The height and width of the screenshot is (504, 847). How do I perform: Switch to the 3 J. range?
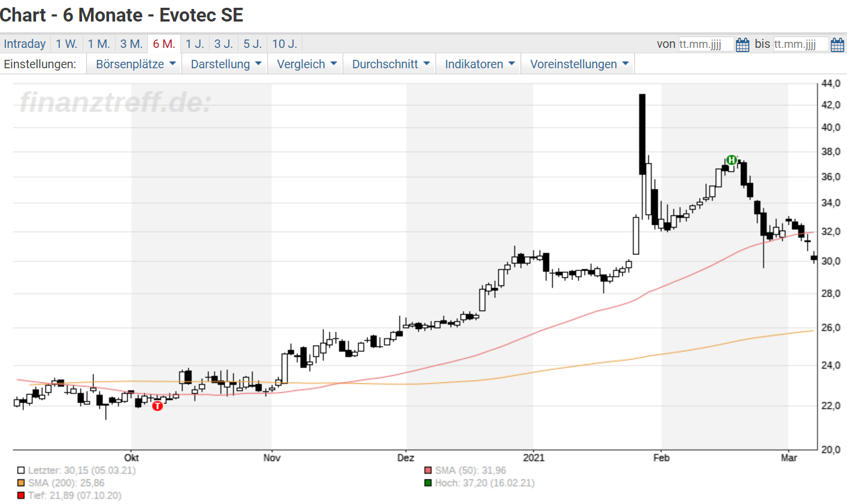(x=223, y=44)
